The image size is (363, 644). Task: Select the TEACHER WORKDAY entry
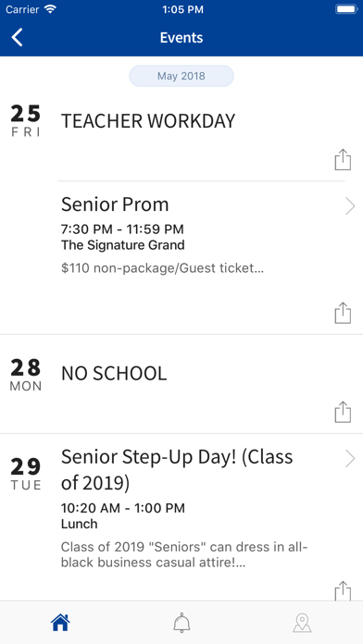pyautogui.click(x=148, y=121)
